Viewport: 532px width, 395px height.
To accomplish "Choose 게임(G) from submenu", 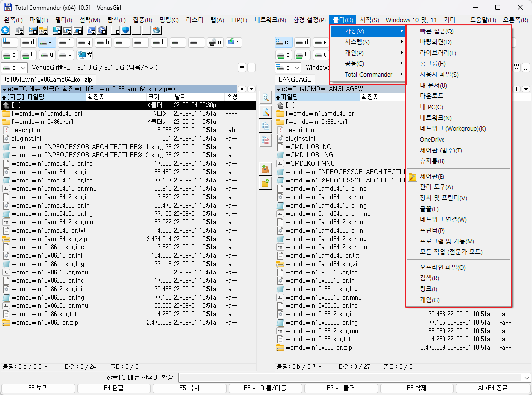I will (x=459, y=300).
